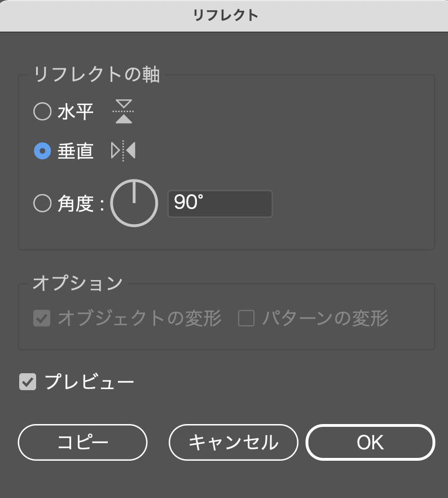Click the 90° angle input field

[220, 204]
